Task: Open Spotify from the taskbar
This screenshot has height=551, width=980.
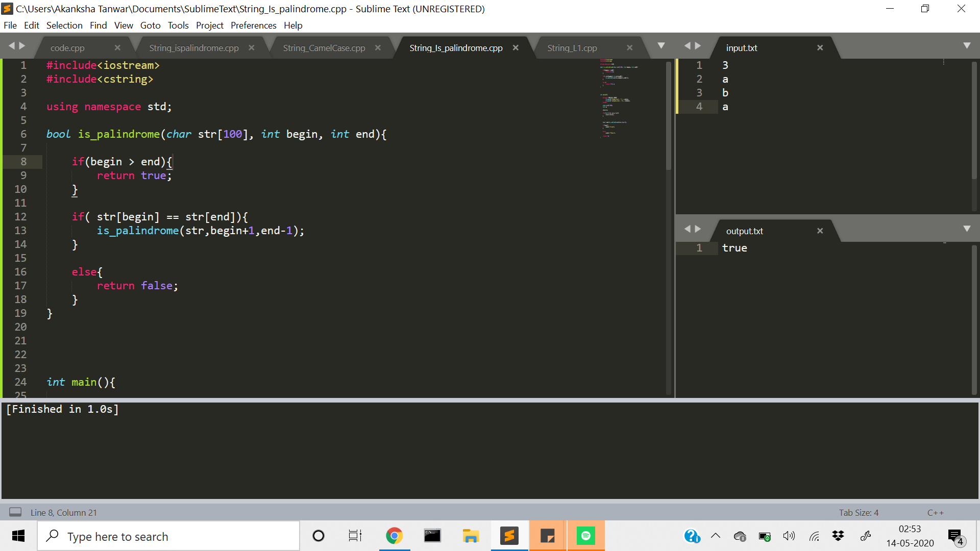Action: coord(585,536)
